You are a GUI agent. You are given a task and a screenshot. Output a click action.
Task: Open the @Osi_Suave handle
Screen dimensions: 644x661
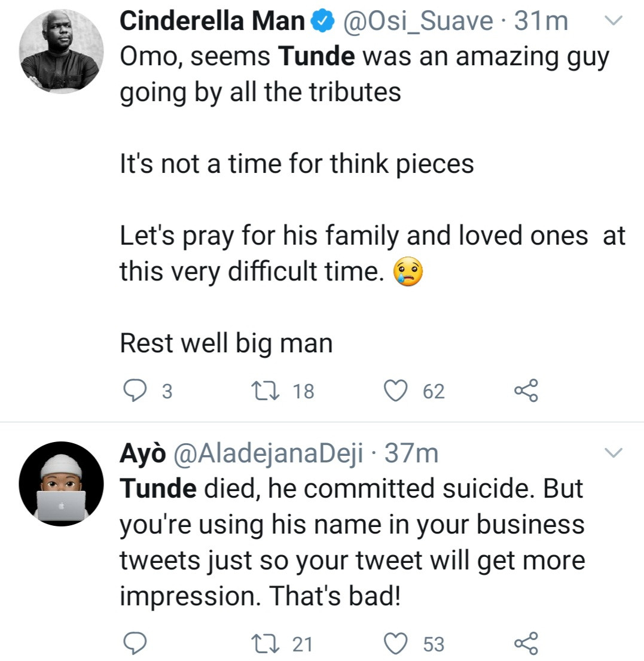click(417, 23)
